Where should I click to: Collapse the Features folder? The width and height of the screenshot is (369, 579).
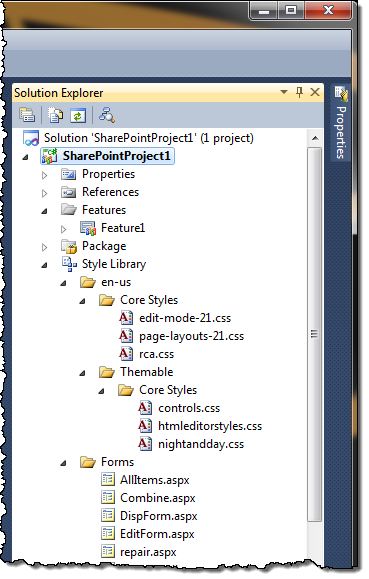tap(44, 211)
